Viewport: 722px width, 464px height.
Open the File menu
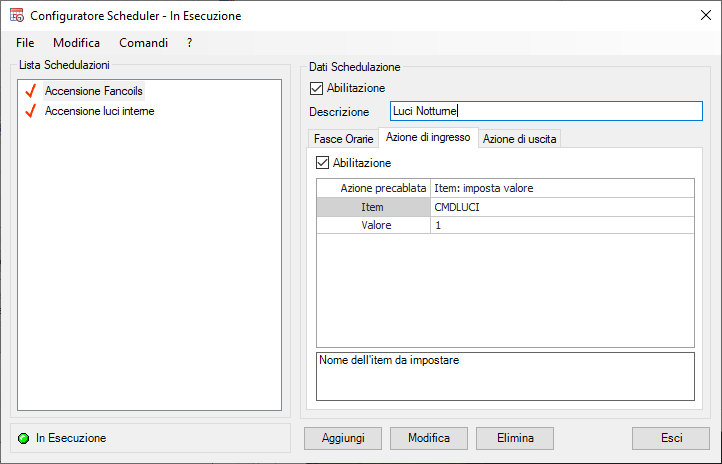[x=25, y=43]
